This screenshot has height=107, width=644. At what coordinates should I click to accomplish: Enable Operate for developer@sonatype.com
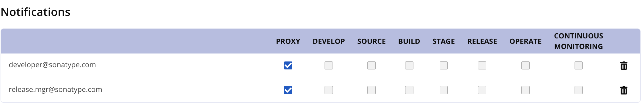tap(525, 65)
